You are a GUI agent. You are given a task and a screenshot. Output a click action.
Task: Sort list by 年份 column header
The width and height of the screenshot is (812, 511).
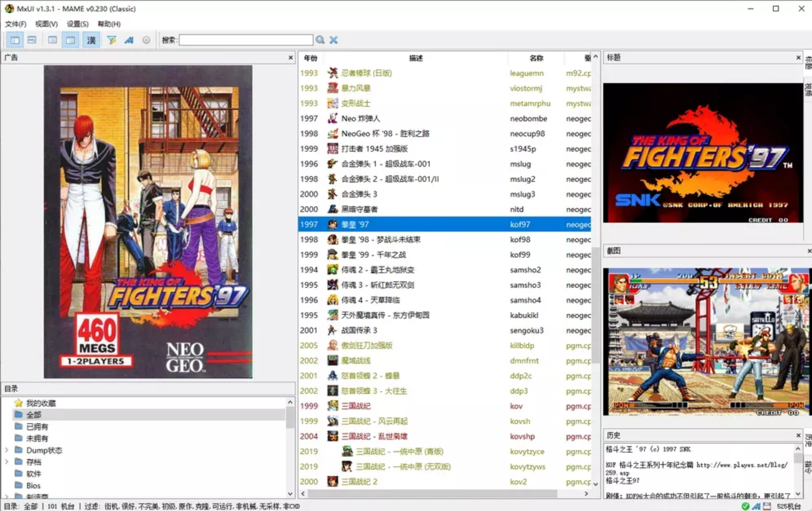click(310, 58)
